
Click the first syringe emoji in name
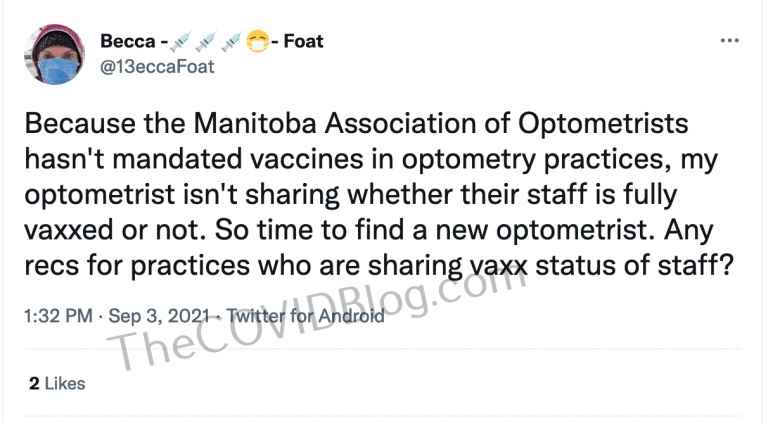[180, 42]
